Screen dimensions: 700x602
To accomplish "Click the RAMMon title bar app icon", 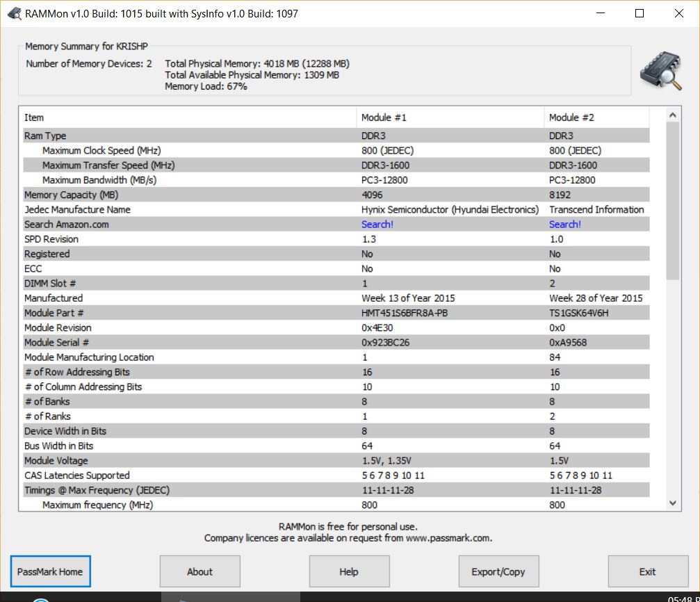I will [14, 13].
